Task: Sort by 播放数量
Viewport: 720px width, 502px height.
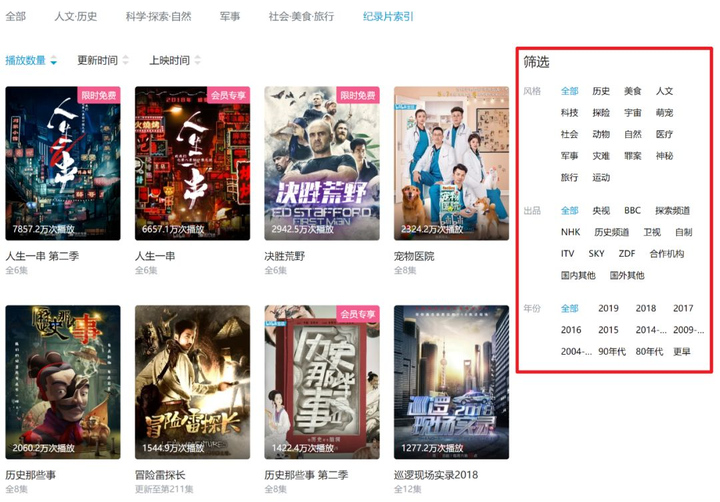Action: 31,60
